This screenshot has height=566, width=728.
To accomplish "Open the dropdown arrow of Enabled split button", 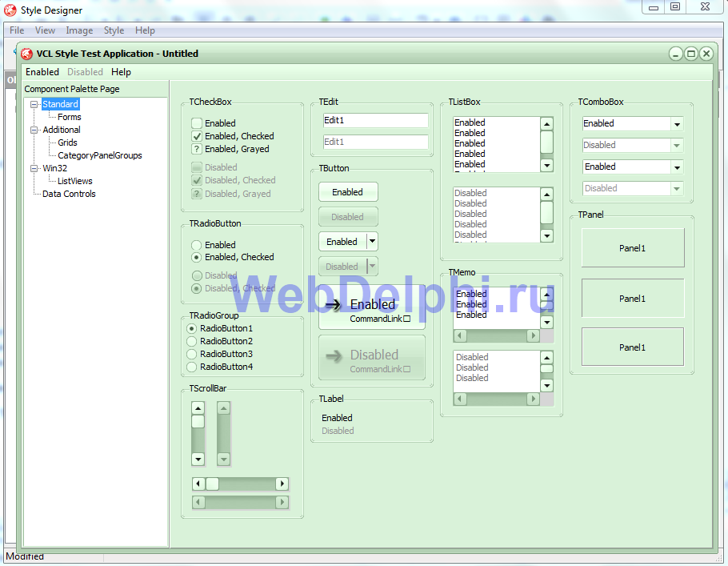I will pyautogui.click(x=372, y=242).
